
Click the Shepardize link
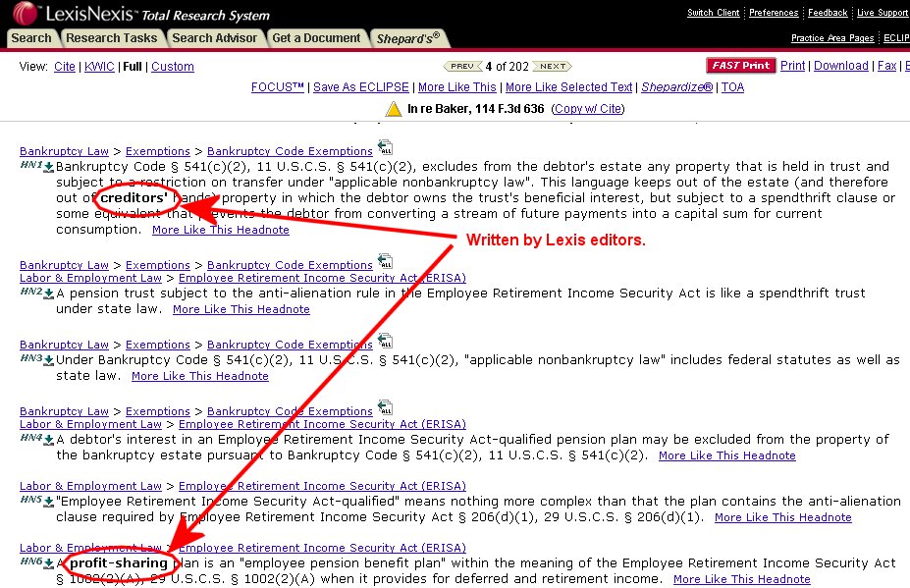[x=676, y=87]
